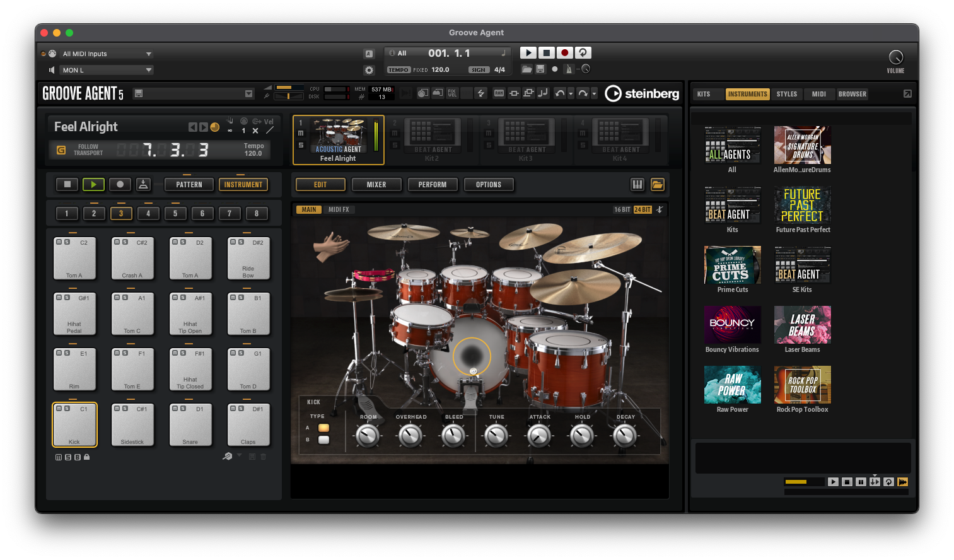Toggle the orange G Follow Transport button
954x560 pixels.
point(61,150)
